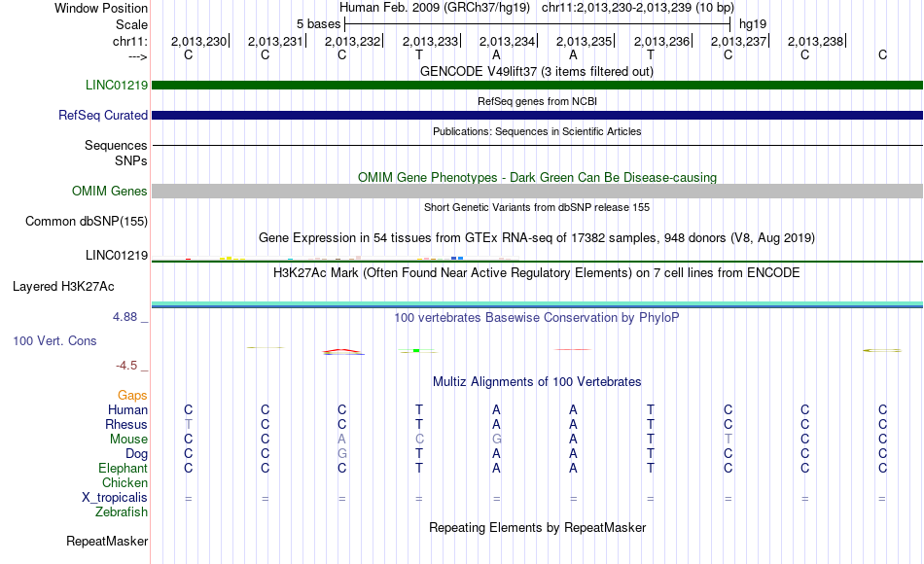Click the ---> strand direction arrow
This screenshot has height=564, width=924.
(138, 56)
